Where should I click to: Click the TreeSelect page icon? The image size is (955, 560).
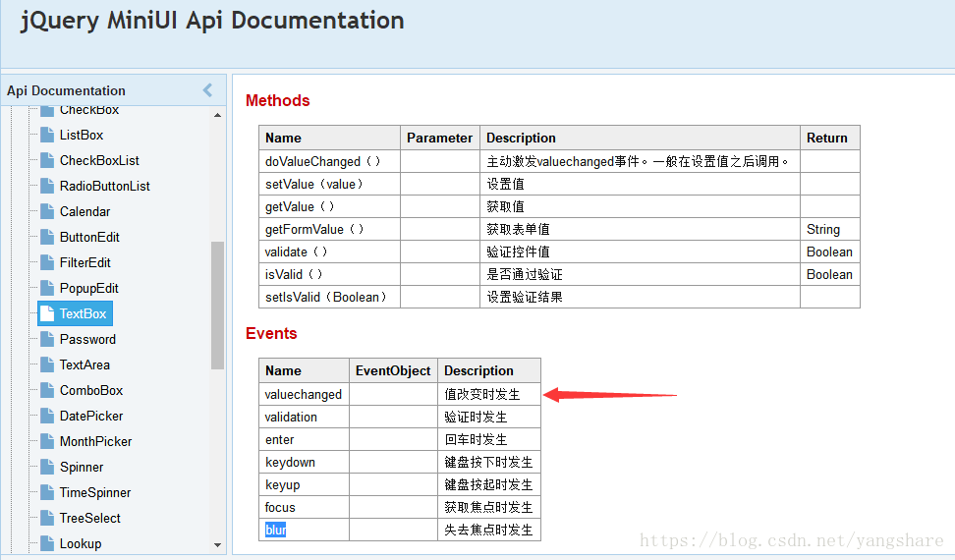[47, 518]
